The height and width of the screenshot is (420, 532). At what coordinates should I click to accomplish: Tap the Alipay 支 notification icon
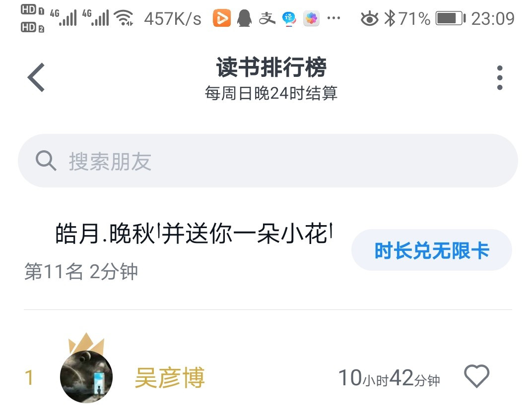(x=267, y=18)
